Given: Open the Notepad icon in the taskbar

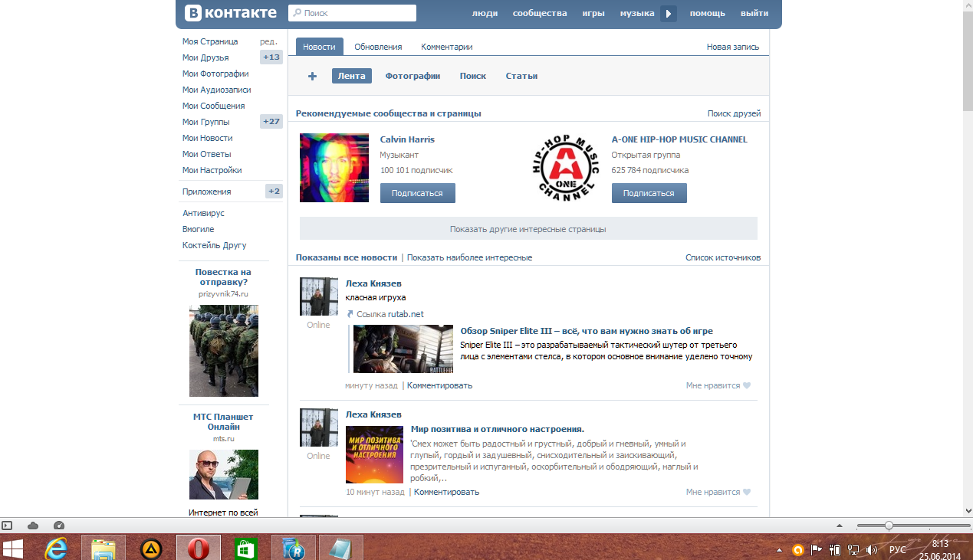Looking at the screenshot, I should (x=340, y=549).
